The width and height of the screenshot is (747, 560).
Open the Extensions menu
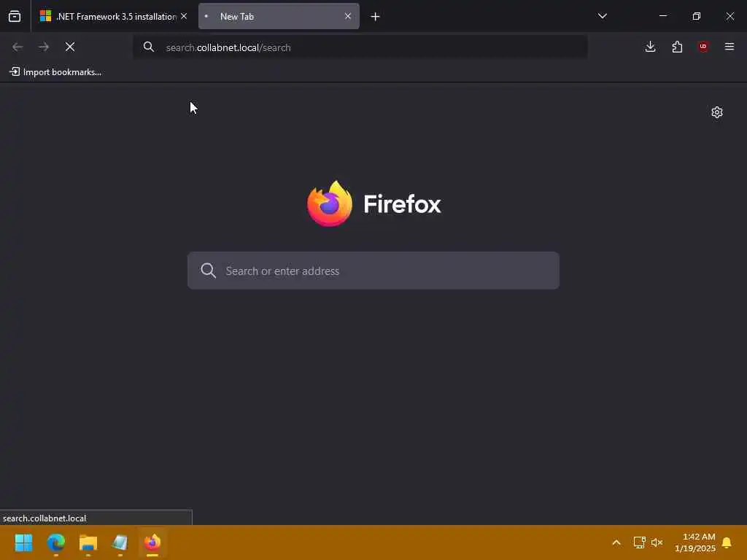click(677, 47)
